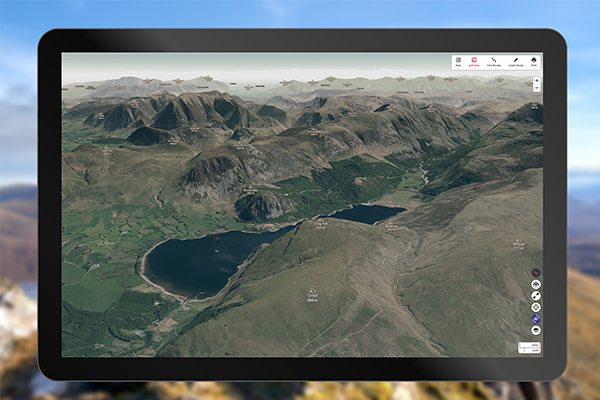Click the Print icon in the toolbar

[534, 61]
